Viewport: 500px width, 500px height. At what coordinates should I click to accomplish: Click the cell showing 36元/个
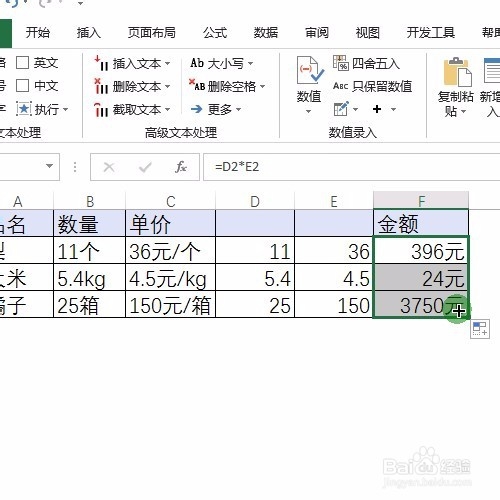(171, 250)
